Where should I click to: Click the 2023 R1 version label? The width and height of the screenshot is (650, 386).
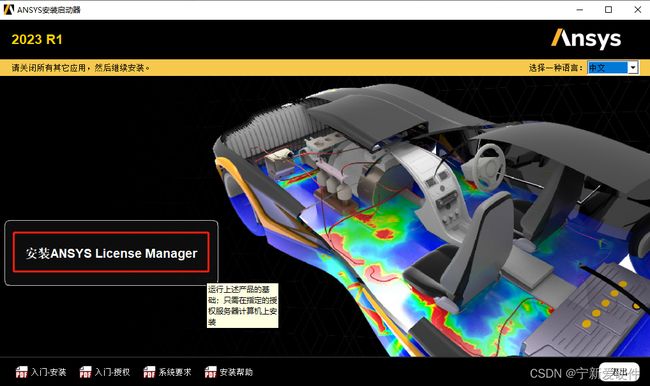tap(37, 39)
